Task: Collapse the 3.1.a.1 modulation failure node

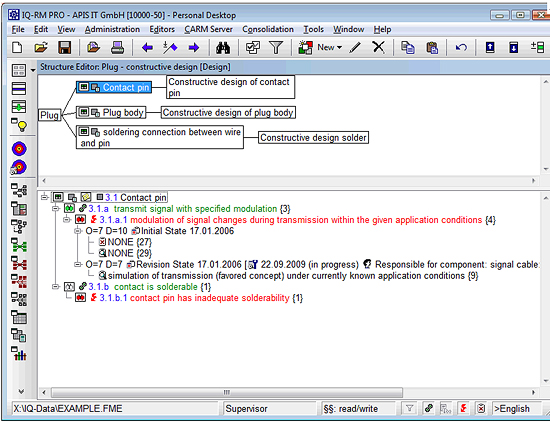Action: (67, 220)
